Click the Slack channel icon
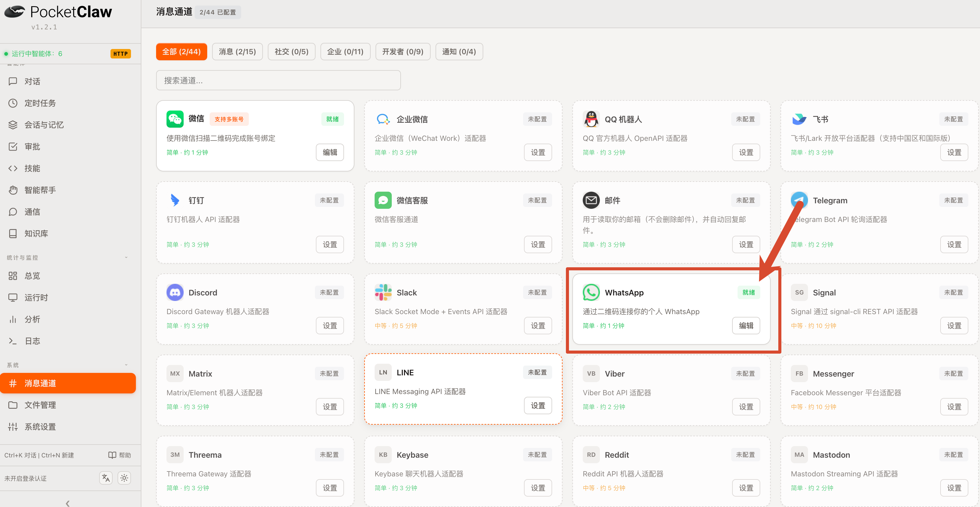Viewport: 980px width, 507px height. [x=383, y=292]
